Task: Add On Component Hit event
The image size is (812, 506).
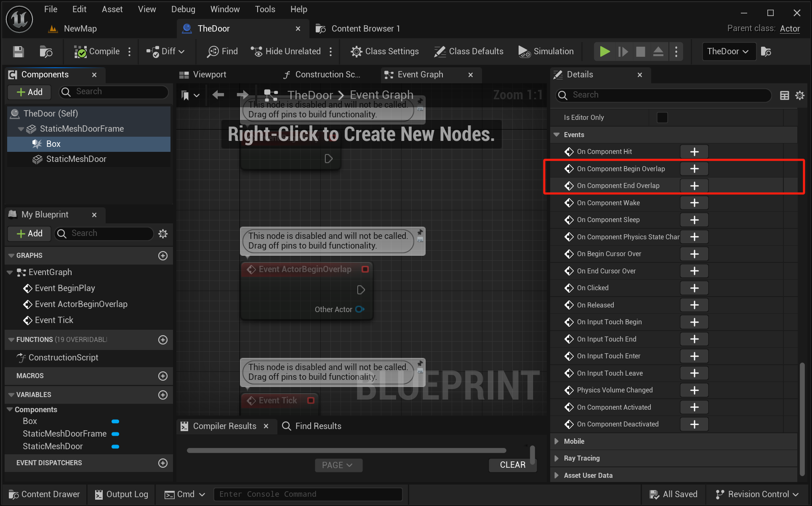Action: pos(695,152)
